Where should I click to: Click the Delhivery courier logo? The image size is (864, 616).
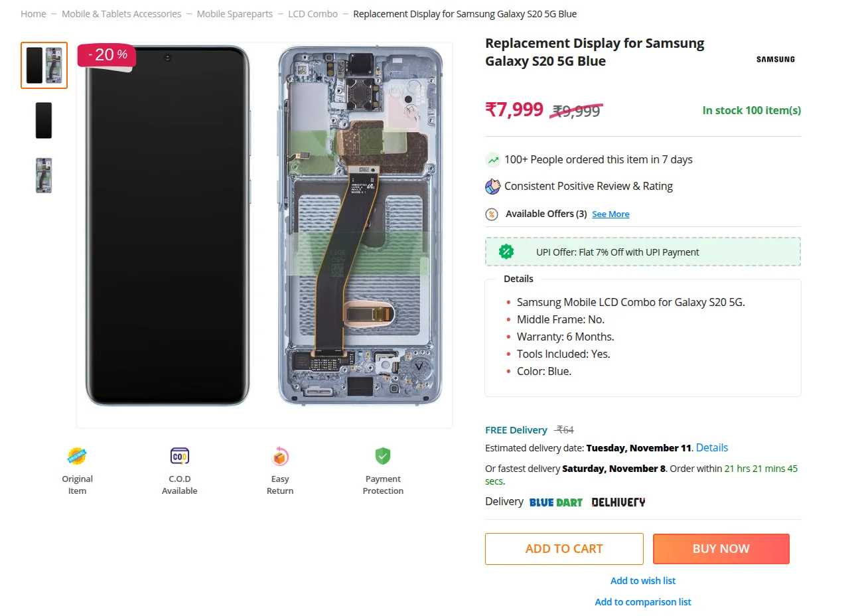pyautogui.click(x=618, y=502)
